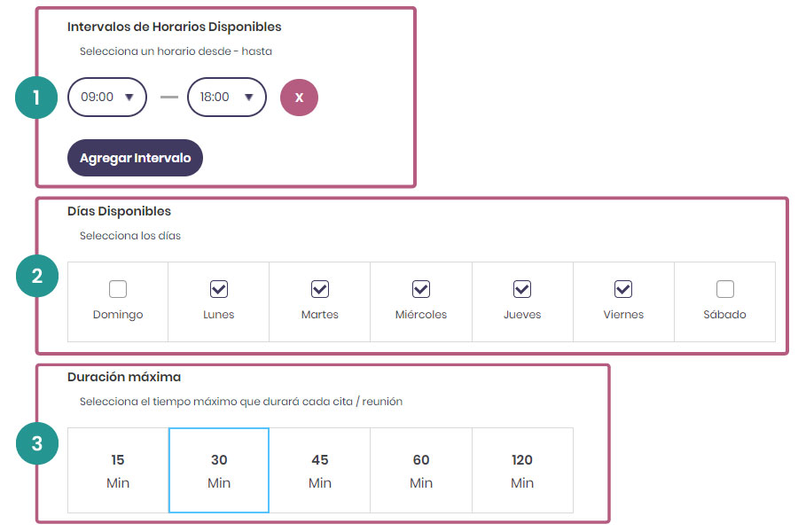Image resolution: width=798 pixels, height=532 pixels.
Task: Select the 60 Min duration option
Action: 421,471
